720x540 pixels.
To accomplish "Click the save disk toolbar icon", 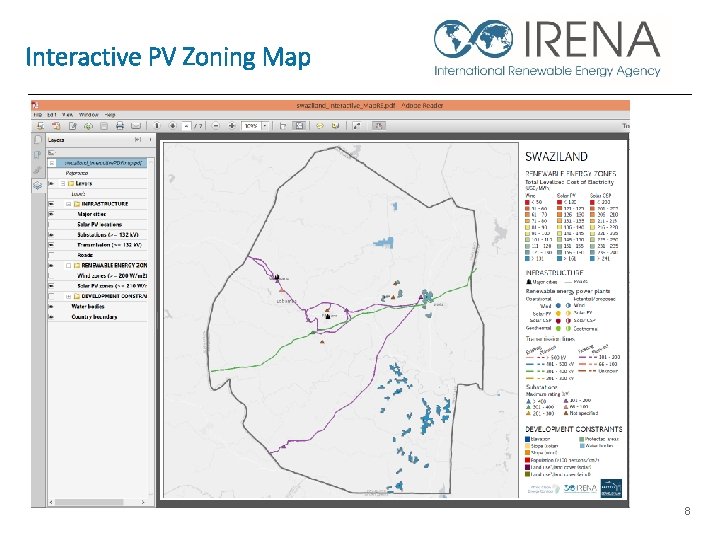I will tap(104, 125).
